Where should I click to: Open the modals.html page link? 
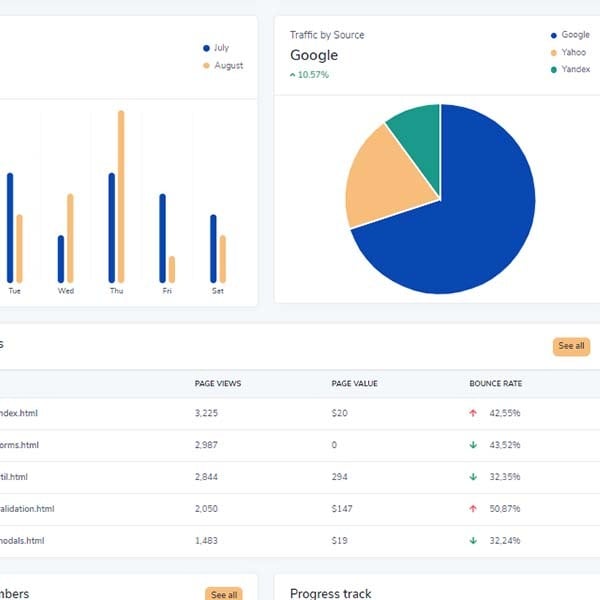click(x=22, y=540)
